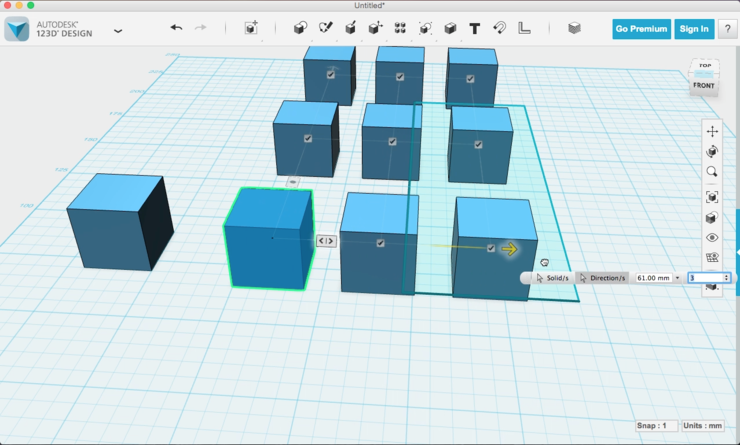Click the yellow direction arrow manipulator

509,249
